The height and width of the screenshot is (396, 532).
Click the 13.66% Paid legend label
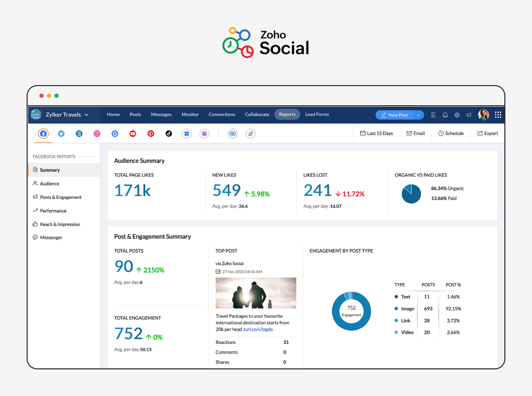[x=444, y=198]
